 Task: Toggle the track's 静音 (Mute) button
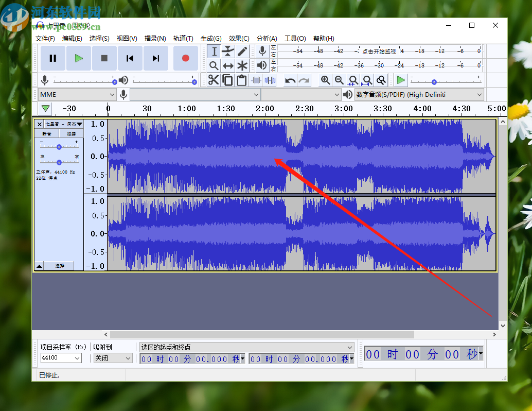[x=47, y=133]
